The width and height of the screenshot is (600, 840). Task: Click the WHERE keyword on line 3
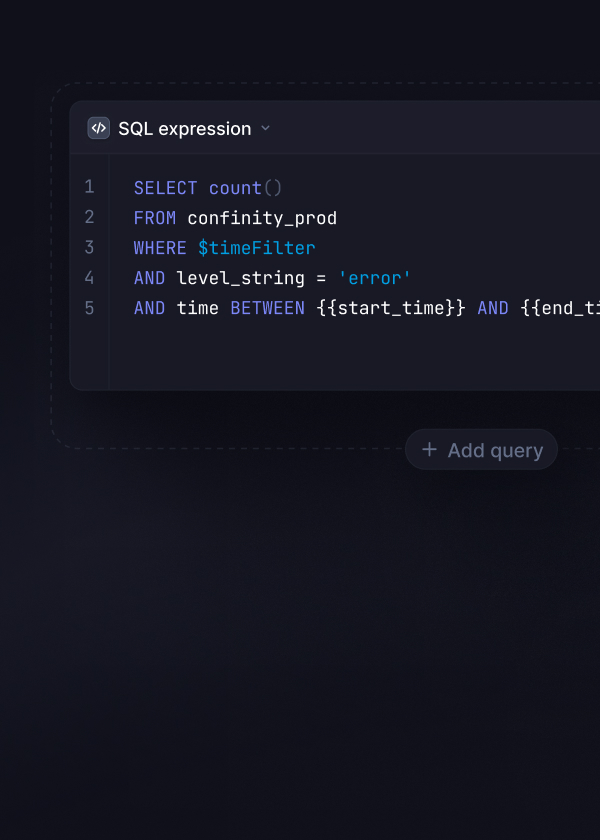click(160, 248)
